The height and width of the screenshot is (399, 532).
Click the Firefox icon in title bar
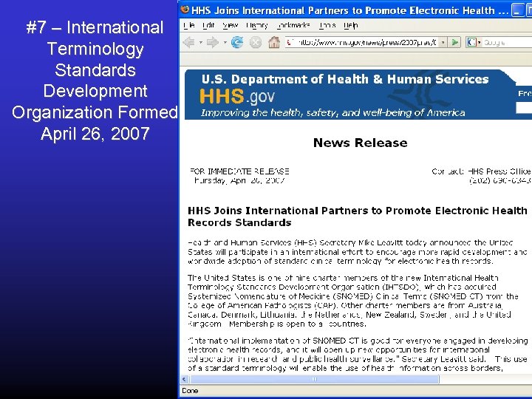(x=185, y=10)
